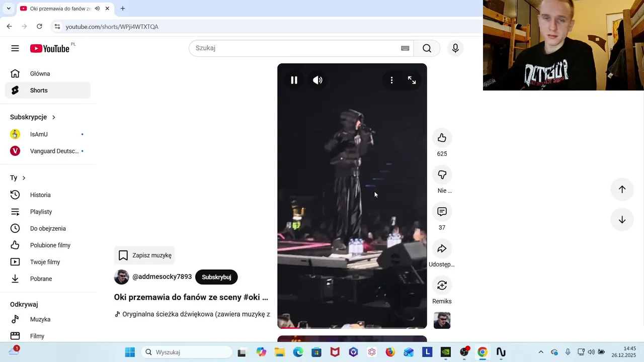Open the taskbar volume control
Viewport: 644px width, 362px height.
[x=591, y=352]
